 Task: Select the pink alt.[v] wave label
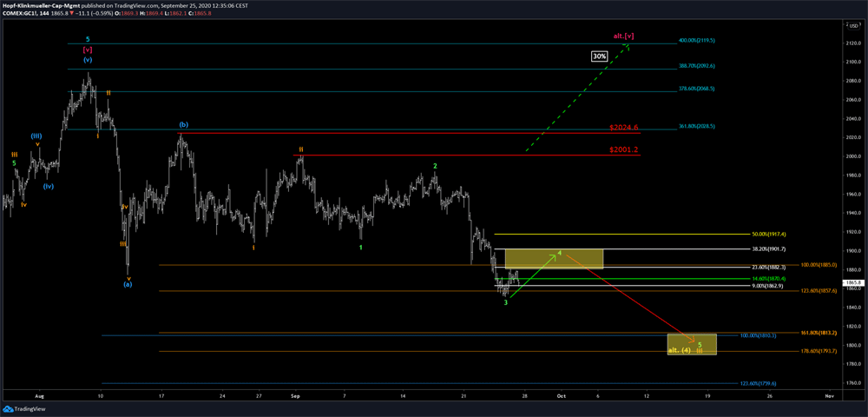(623, 36)
